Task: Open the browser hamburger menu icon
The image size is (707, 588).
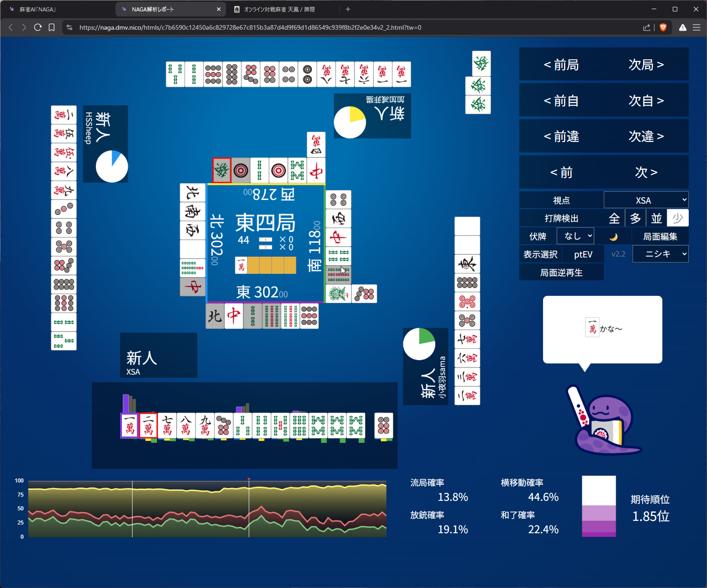Action: pyautogui.click(x=696, y=27)
